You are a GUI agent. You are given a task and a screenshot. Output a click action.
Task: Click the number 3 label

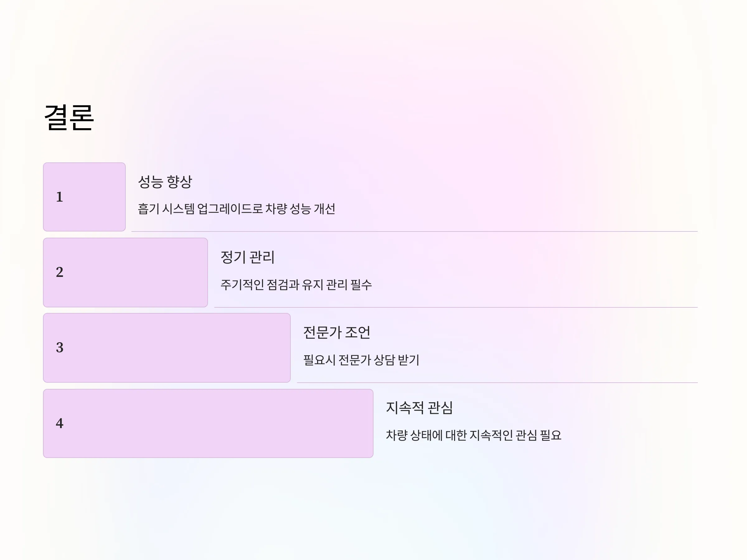pyautogui.click(x=60, y=347)
